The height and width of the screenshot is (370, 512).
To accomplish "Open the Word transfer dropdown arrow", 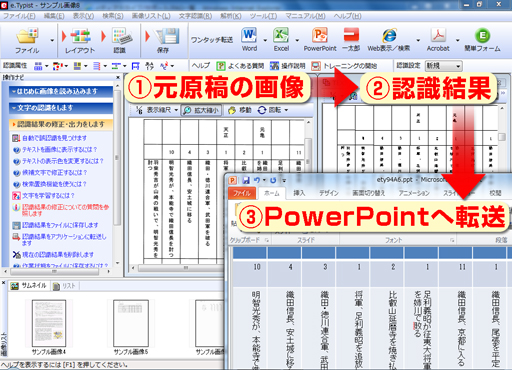I will 265,40.
